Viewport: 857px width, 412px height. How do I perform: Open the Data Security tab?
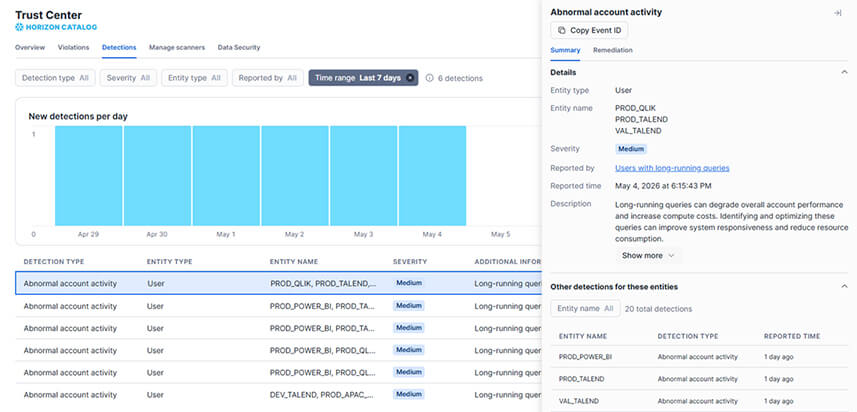[239, 48]
